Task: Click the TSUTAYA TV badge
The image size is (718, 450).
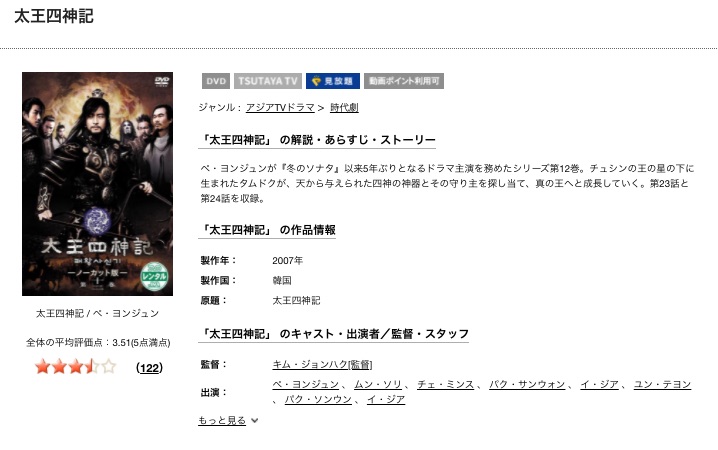Action: point(268,81)
